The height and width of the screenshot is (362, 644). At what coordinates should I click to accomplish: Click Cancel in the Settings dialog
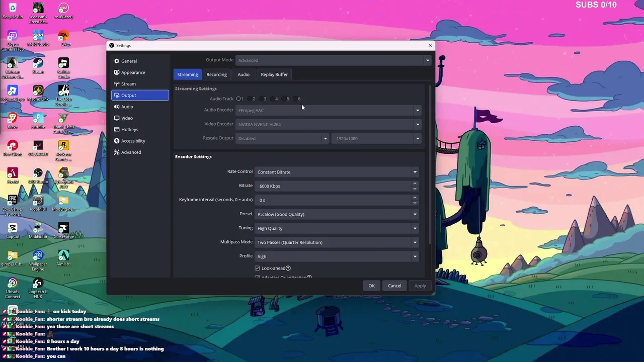coord(394,286)
